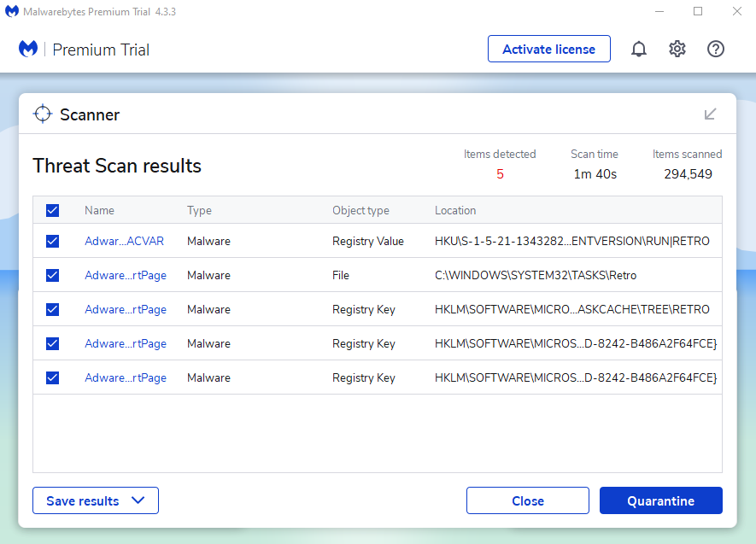This screenshot has height=544, width=756.
Task: Click the scan time value 1m 40s
Action: (x=595, y=174)
